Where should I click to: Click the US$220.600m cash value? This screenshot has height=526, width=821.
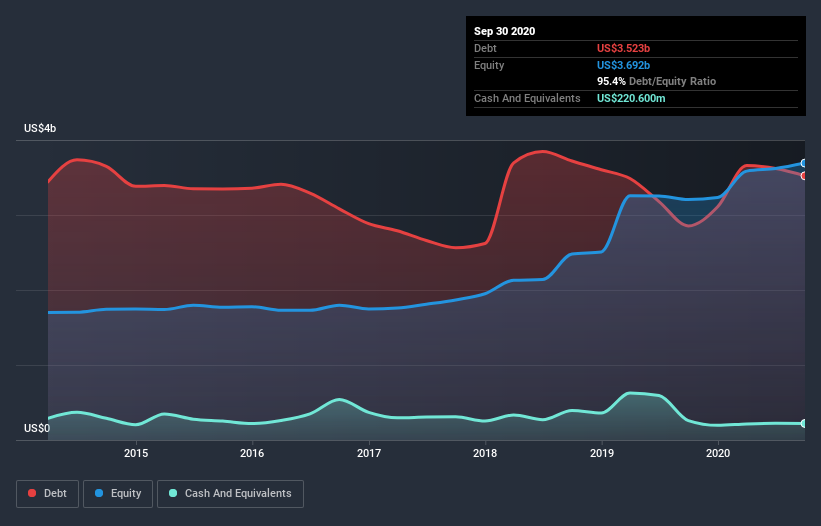click(x=631, y=98)
